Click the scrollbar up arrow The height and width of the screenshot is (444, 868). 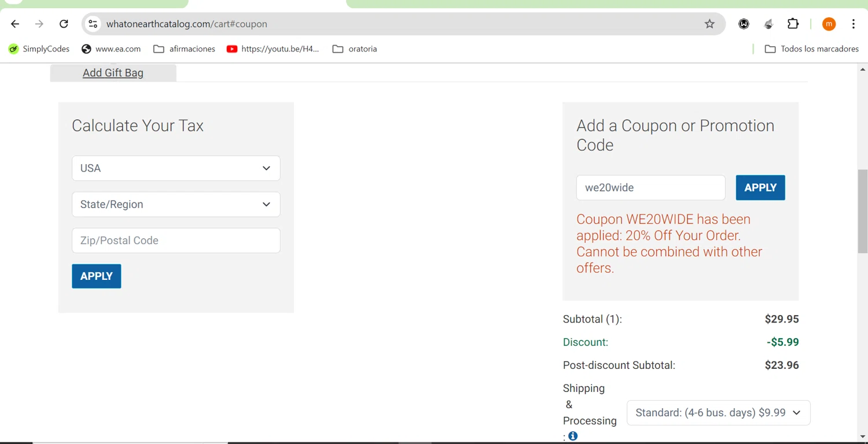point(862,69)
